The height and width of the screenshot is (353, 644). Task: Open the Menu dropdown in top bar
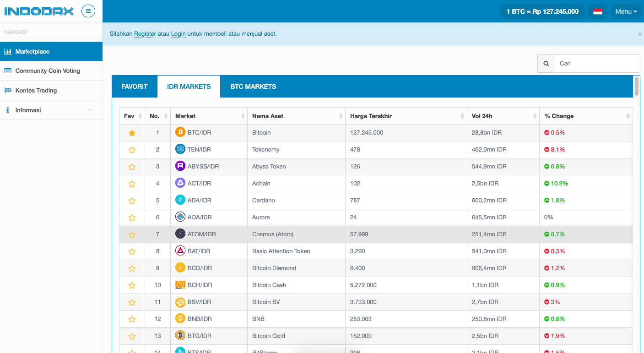click(626, 11)
